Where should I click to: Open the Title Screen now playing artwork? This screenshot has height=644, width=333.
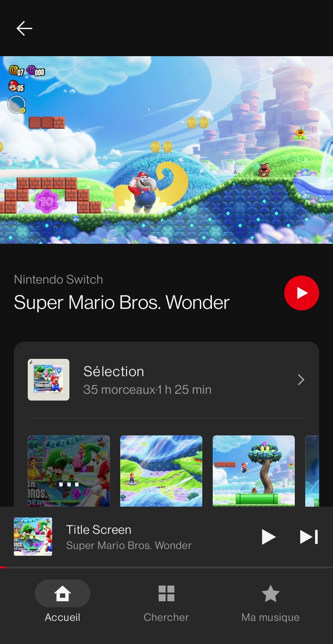pos(33,537)
